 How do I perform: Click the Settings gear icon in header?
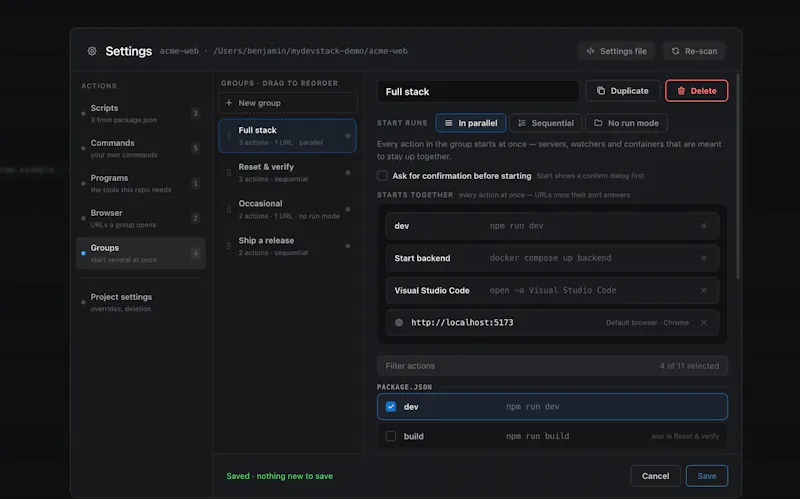coord(92,51)
